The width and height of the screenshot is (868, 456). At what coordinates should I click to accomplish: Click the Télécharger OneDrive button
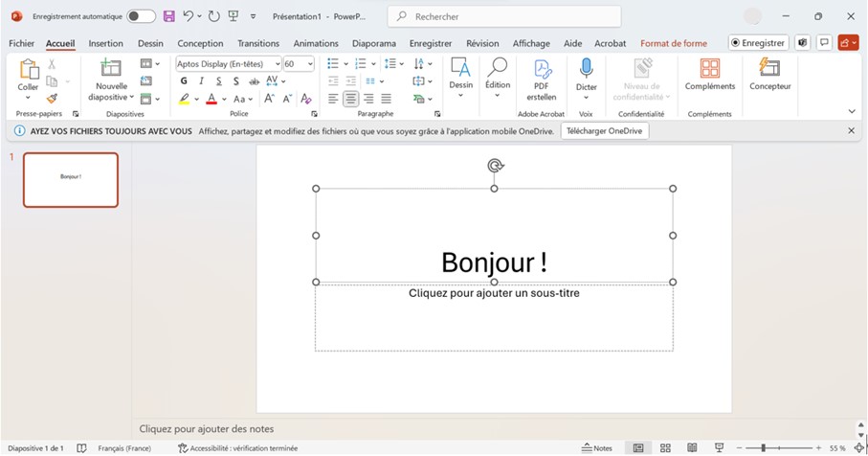604,130
